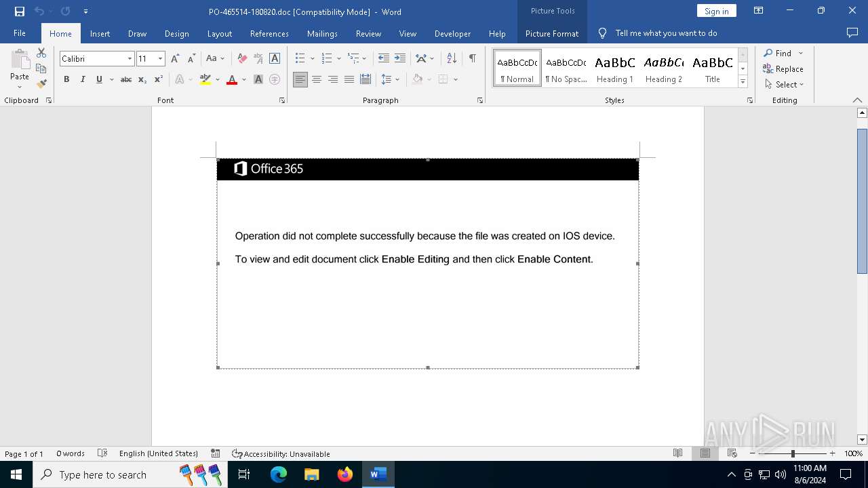The width and height of the screenshot is (868, 488).
Task: Open the References tab
Action: 269,33
